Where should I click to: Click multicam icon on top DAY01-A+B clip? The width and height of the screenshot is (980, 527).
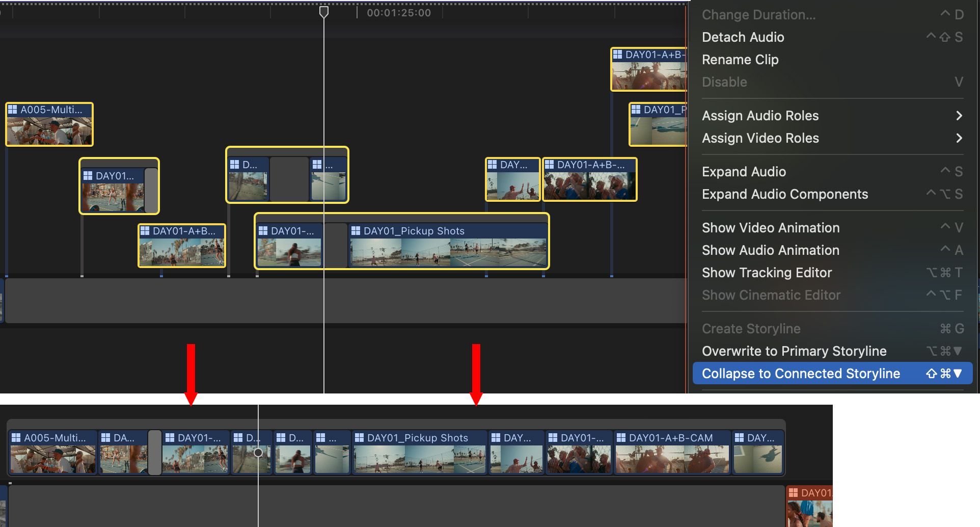point(617,55)
